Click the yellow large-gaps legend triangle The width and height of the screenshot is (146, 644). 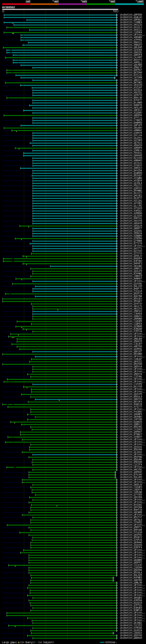tap(19, 642)
